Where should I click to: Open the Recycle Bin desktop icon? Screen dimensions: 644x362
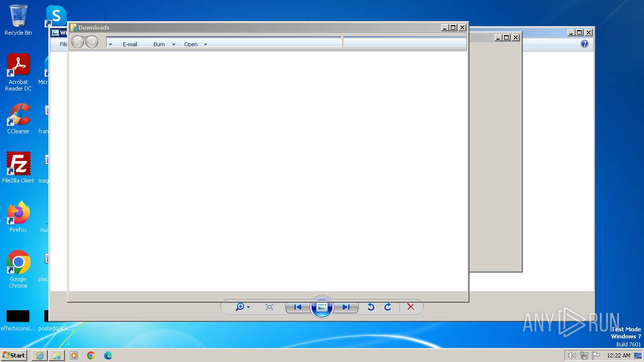pyautogui.click(x=18, y=20)
